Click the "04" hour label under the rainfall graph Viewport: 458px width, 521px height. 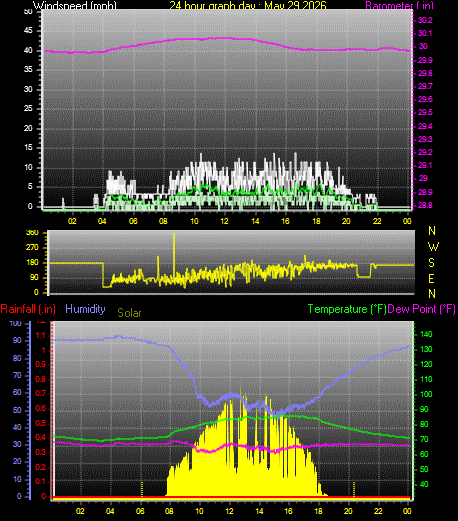110,511
